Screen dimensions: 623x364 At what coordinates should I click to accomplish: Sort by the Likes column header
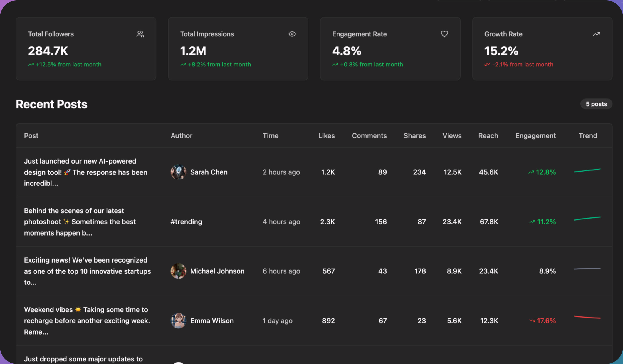pyautogui.click(x=327, y=136)
